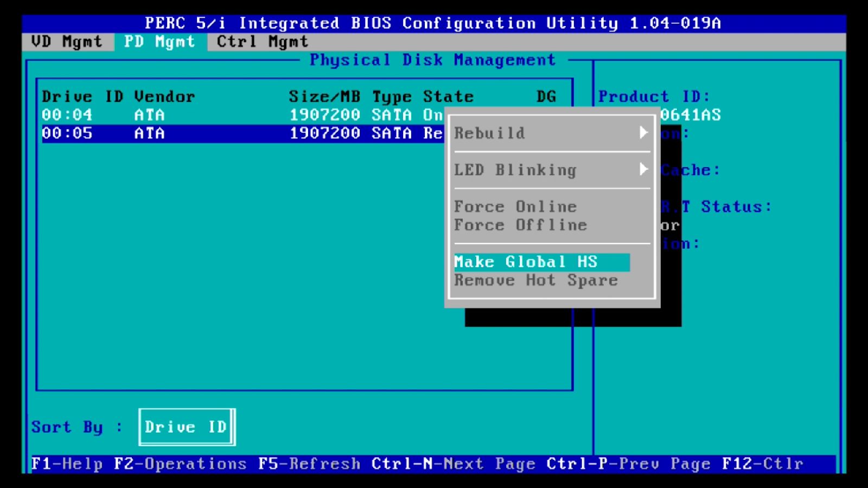
Task: Choose Make Global HS option
Action: [x=526, y=262]
